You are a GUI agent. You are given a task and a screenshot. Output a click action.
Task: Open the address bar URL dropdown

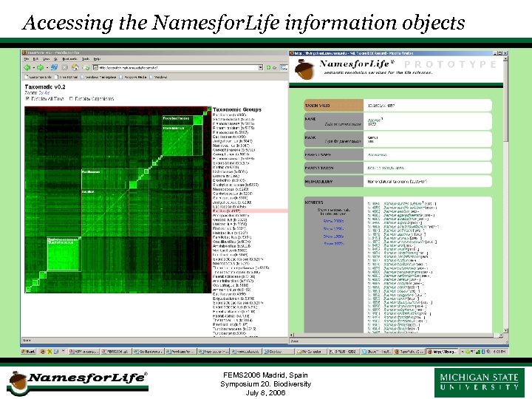(261, 67)
